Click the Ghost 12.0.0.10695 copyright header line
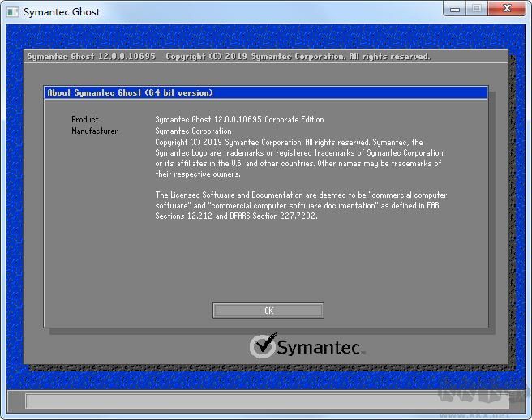Viewport: 532px width, 420px height. (229, 56)
